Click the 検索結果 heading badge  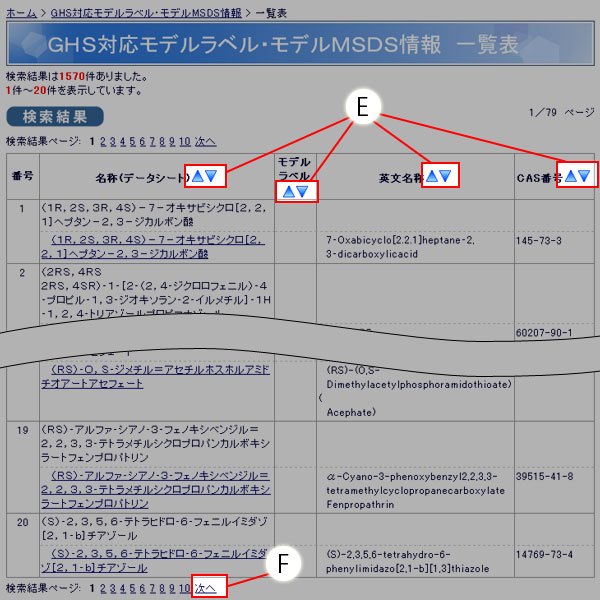(55, 117)
